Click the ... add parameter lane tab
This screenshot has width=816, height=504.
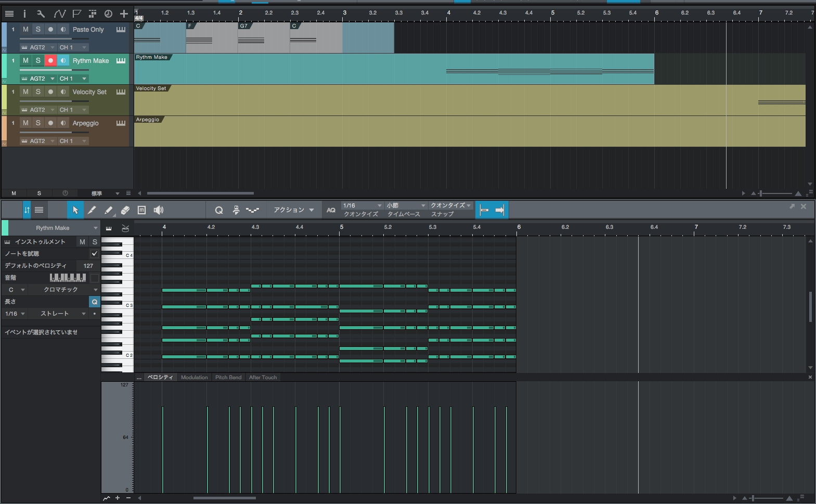(x=139, y=378)
